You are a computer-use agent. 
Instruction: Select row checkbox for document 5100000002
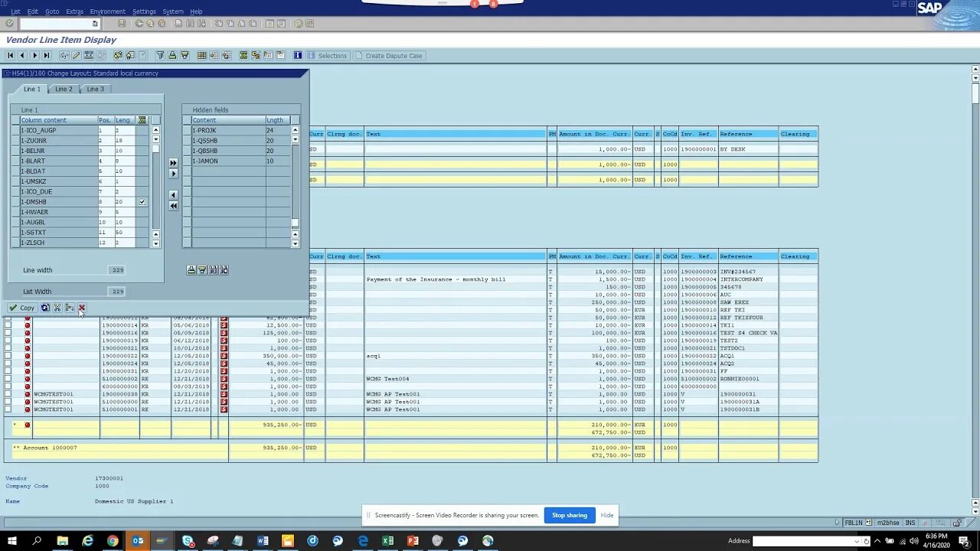pyautogui.click(x=8, y=379)
